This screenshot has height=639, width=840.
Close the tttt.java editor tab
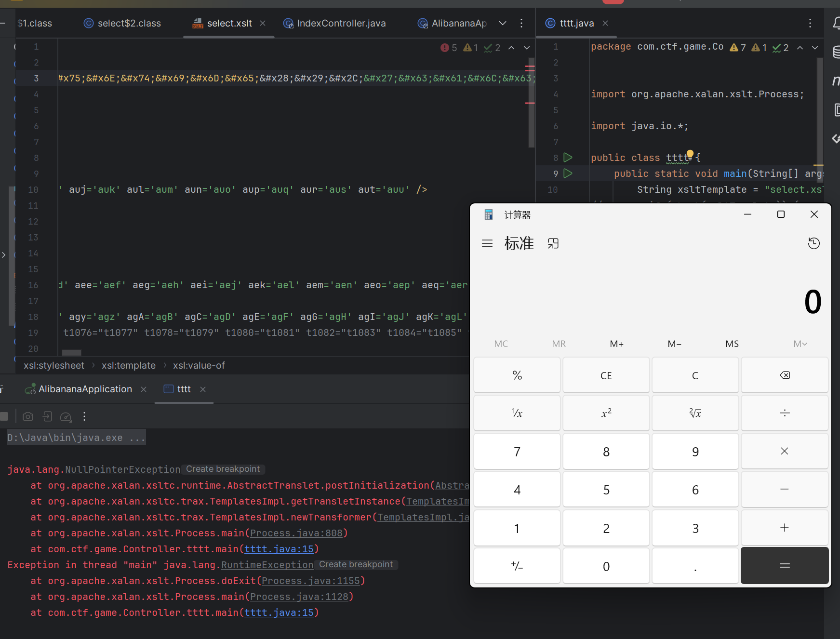[605, 23]
